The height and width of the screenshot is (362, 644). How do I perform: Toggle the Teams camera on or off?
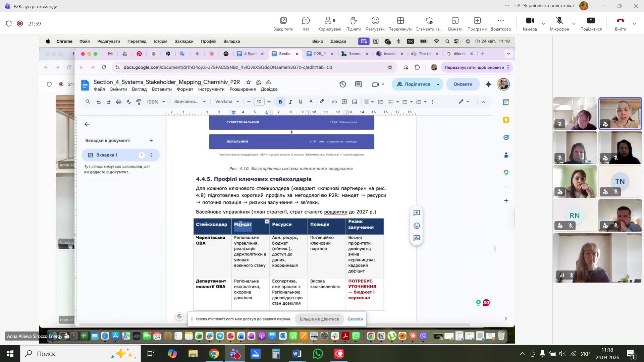coord(530,21)
